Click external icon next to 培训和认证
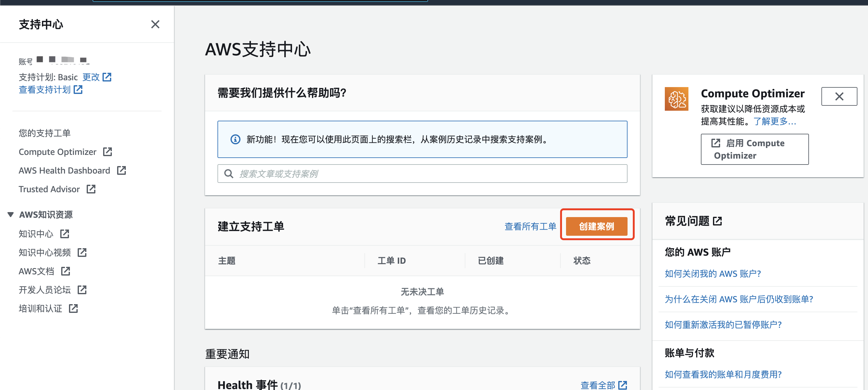 point(73,308)
